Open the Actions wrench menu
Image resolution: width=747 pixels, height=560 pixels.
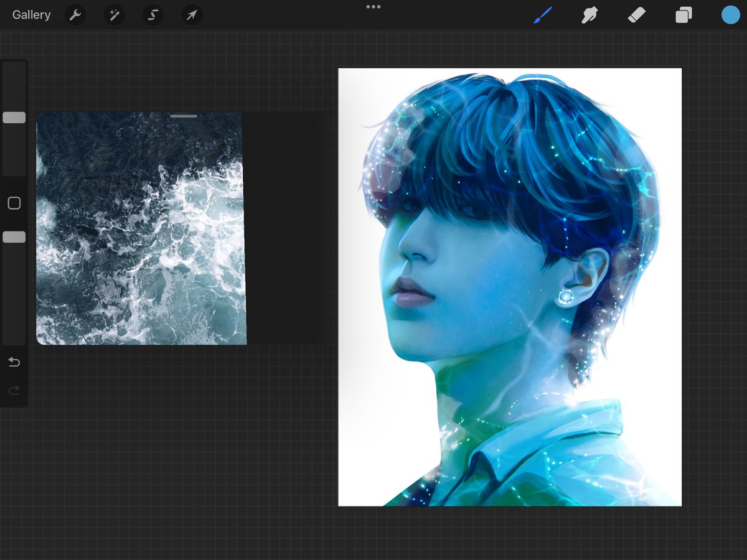(75, 15)
